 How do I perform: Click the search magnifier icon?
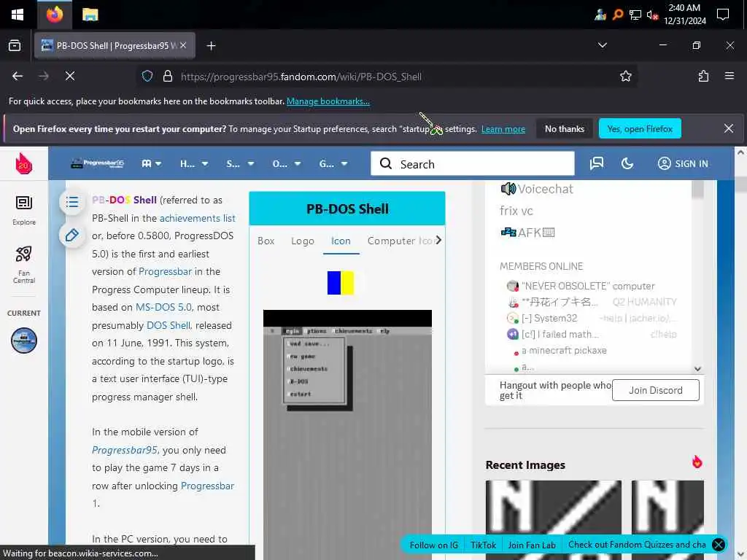click(386, 164)
